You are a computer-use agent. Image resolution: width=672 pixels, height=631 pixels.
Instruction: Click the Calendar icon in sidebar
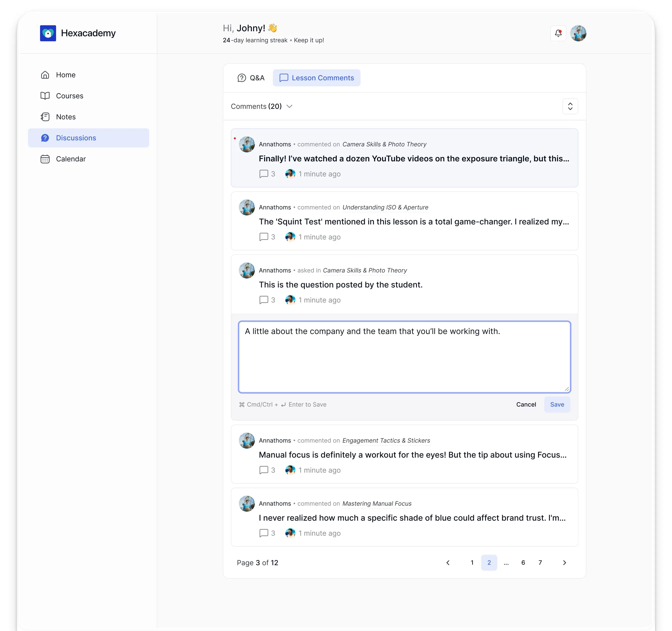(45, 159)
